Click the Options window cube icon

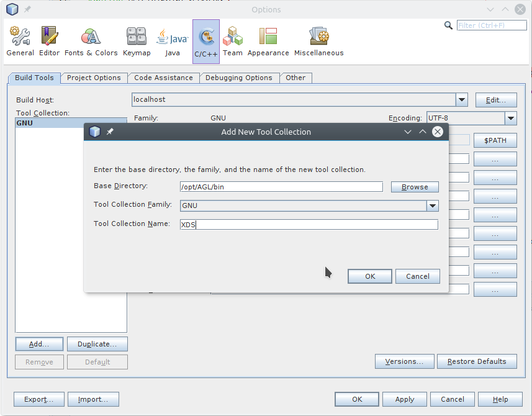tap(12, 9)
